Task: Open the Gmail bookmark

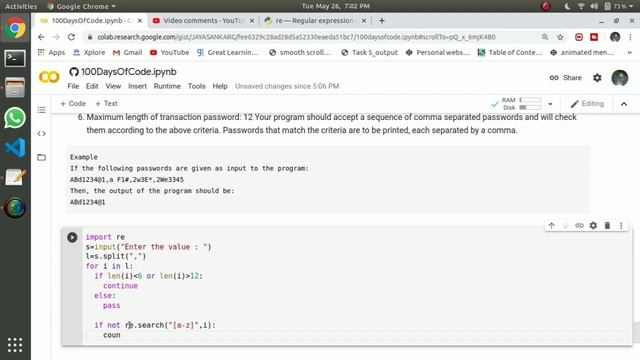Action: pyautogui.click(x=127, y=52)
